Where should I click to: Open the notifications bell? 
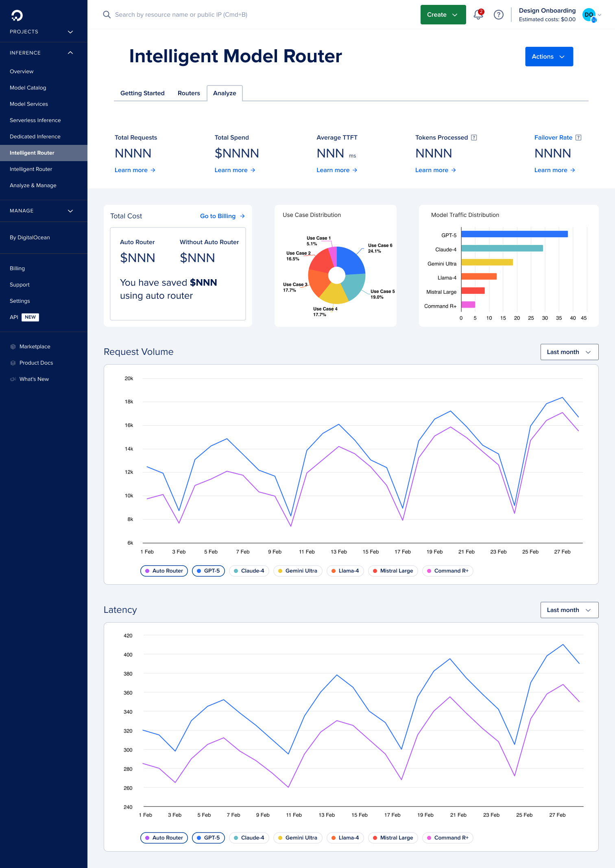pyautogui.click(x=478, y=15)
